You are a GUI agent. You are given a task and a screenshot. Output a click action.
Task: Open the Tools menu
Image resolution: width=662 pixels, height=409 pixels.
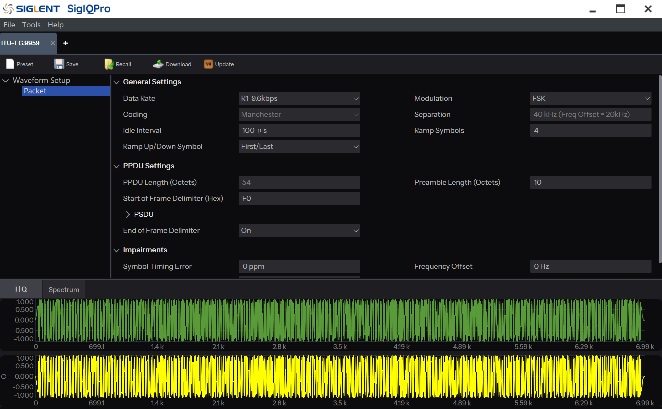(x=32, y=23)
